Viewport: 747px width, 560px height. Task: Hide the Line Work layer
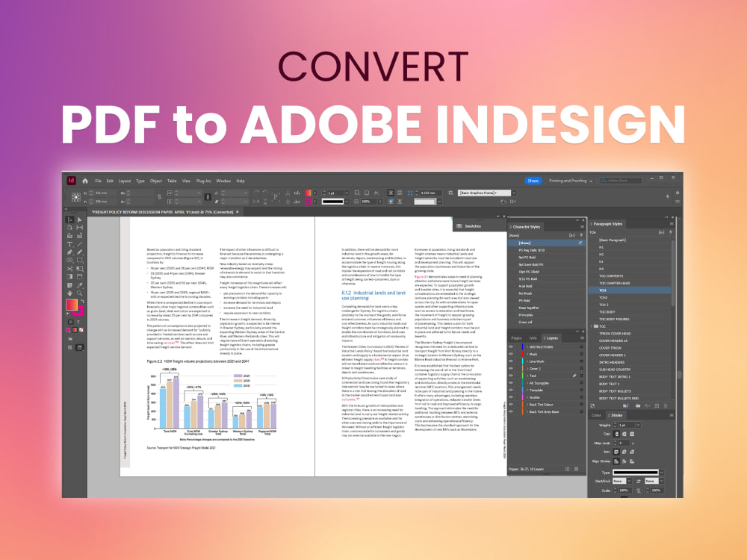pos(511,361)
